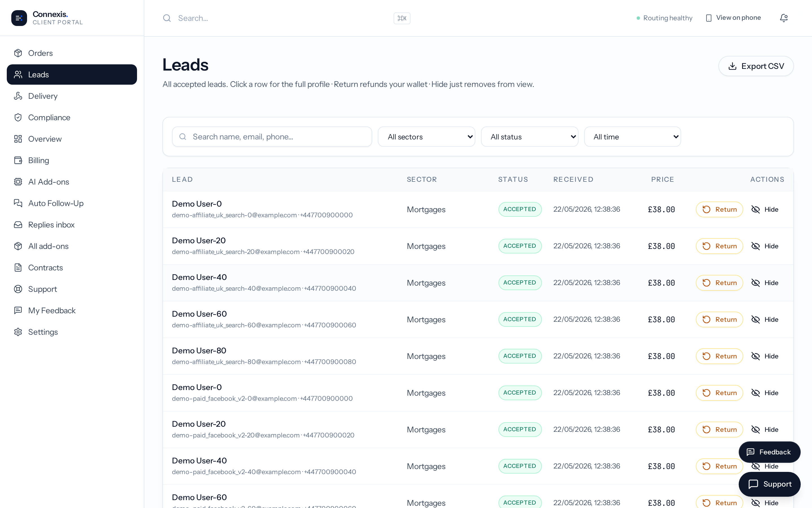Click the return arrow icon for search-0 lead
This screenshot has height=508, width=812.
[706, 210]
